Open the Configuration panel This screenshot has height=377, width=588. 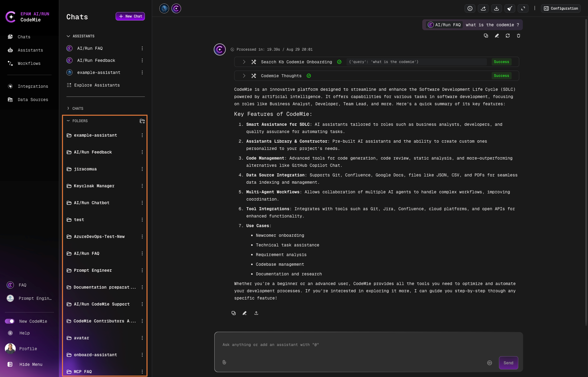click(x=561, y=8)
